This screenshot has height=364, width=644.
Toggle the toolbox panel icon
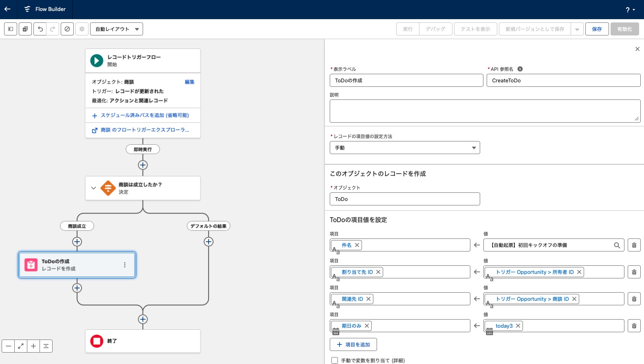pos(11,29)
